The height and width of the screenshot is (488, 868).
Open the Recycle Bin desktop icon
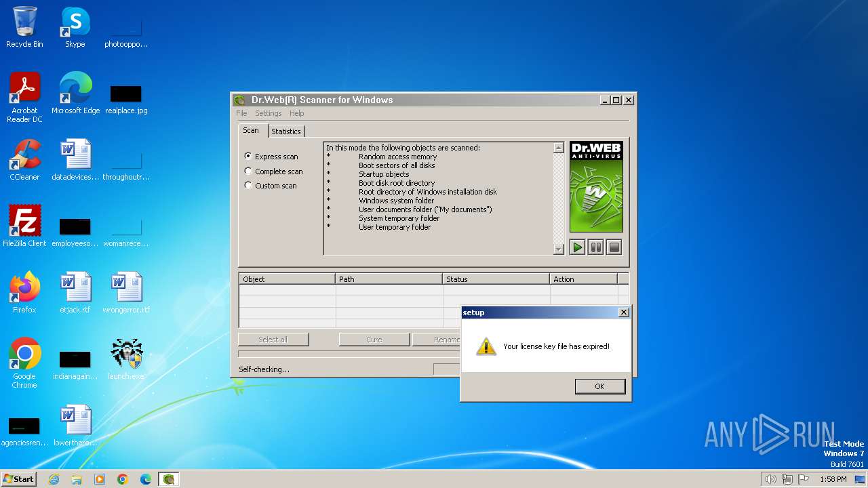tap(24, 28)
